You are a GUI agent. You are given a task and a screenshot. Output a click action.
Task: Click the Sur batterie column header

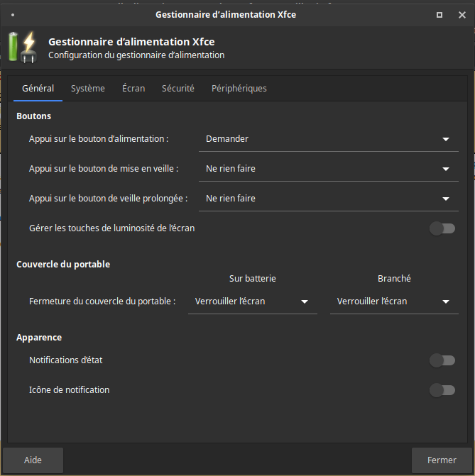pyautogui.click(x=253, y=279)
